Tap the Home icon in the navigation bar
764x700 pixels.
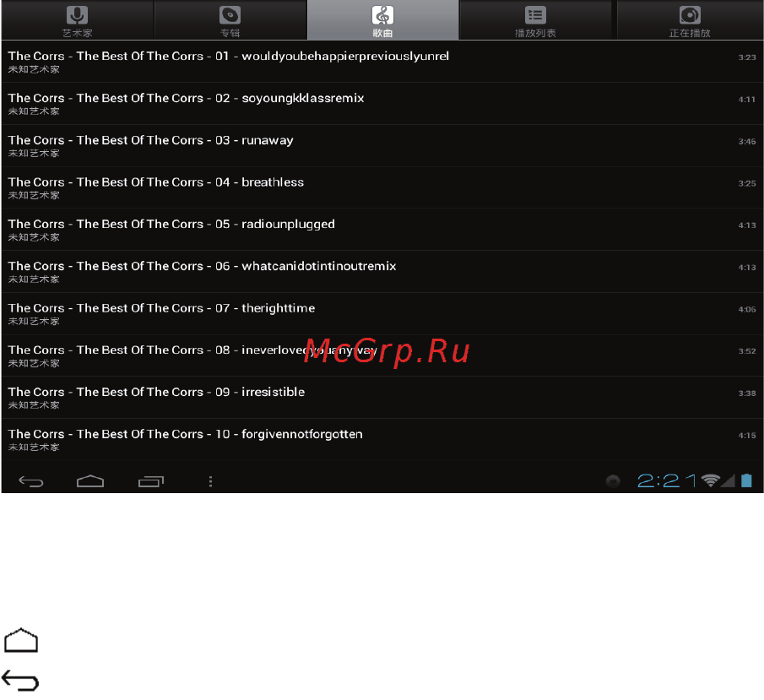90,481
